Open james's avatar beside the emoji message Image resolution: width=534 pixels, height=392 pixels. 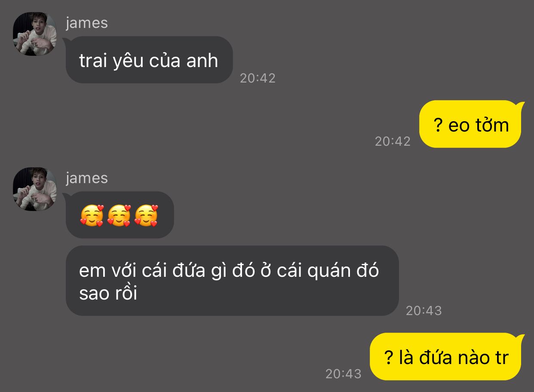click(x=34, y=189)
